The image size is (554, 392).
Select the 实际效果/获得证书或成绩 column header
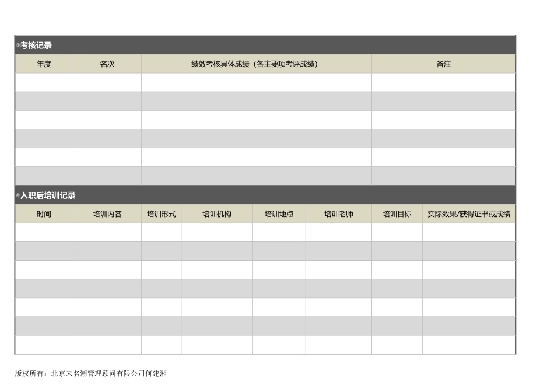[x=469, y=214]
